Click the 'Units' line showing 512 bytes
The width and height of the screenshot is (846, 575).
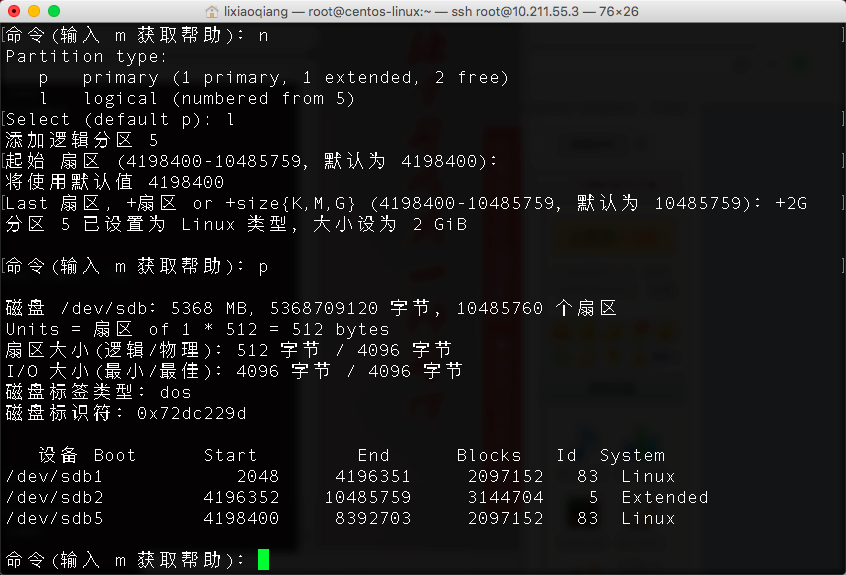click(197, 329)
